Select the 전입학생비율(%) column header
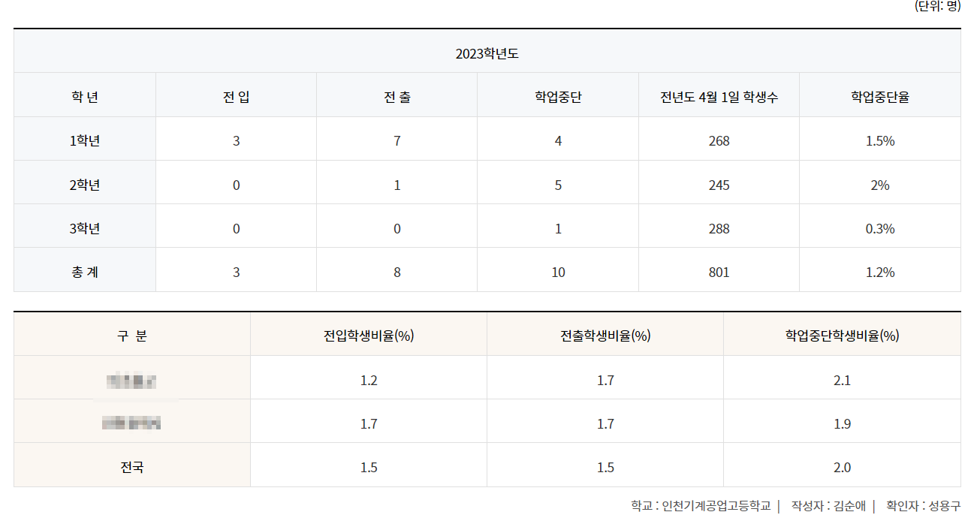Image resolution: width=980 pixels, height=530 pixels. tap(367, 333)
